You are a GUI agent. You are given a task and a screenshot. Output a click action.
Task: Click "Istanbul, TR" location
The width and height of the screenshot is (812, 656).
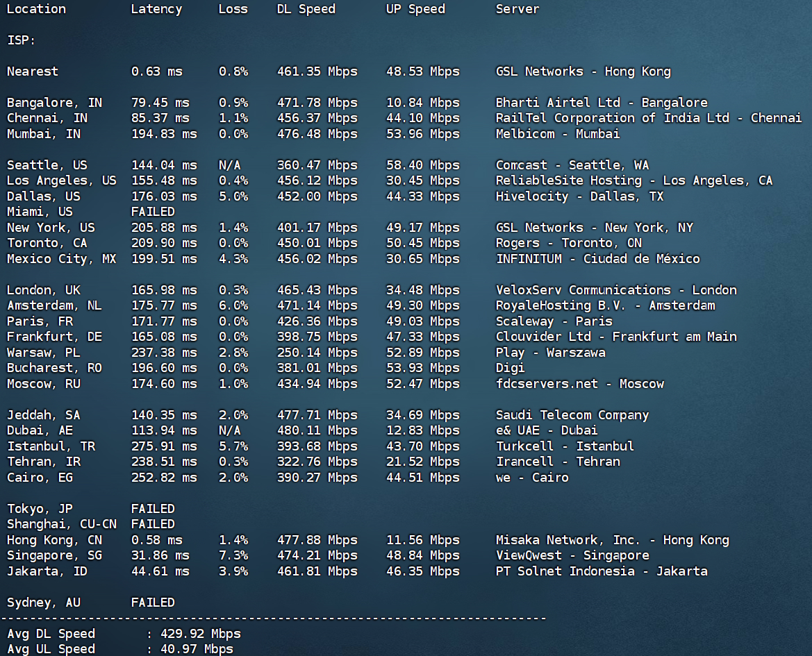click(51, 446)
